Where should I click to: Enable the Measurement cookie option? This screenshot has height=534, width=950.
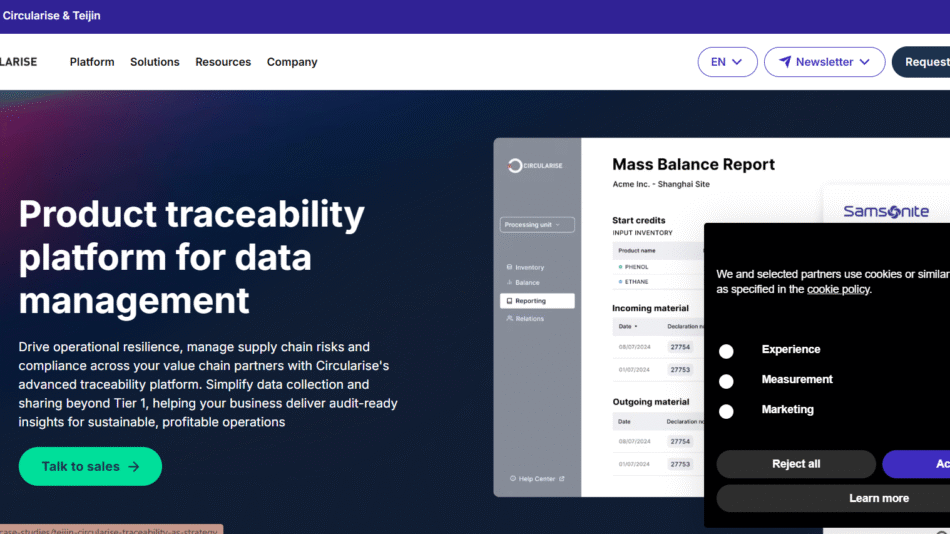click(726, 381)
